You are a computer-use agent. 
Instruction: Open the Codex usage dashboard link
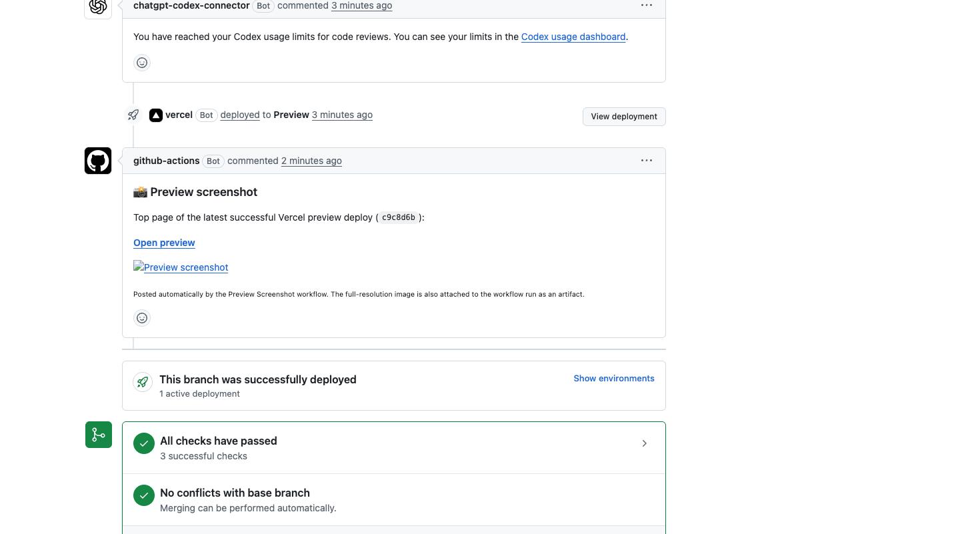(573, 37)
